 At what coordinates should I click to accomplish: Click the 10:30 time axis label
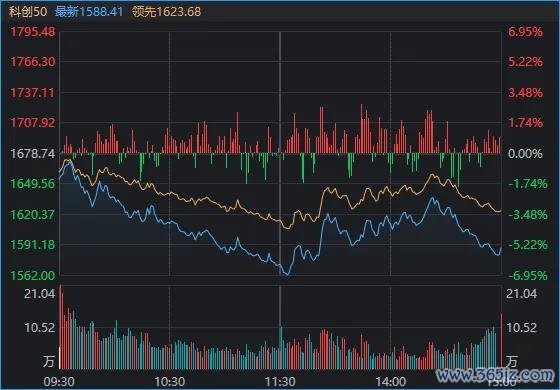[x=170, y=382]
